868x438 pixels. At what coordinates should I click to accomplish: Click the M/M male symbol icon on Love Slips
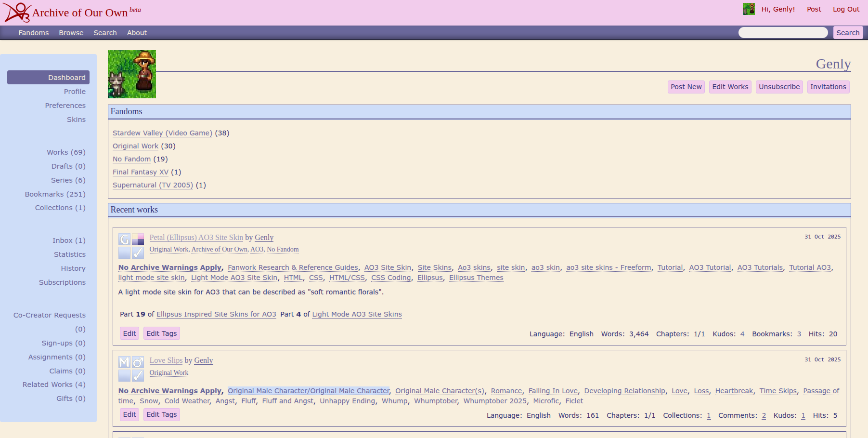(138, 362)
